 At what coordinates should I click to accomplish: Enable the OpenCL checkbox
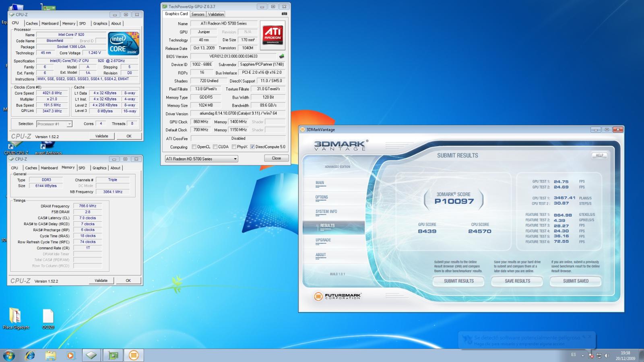[x=194, y=147]
